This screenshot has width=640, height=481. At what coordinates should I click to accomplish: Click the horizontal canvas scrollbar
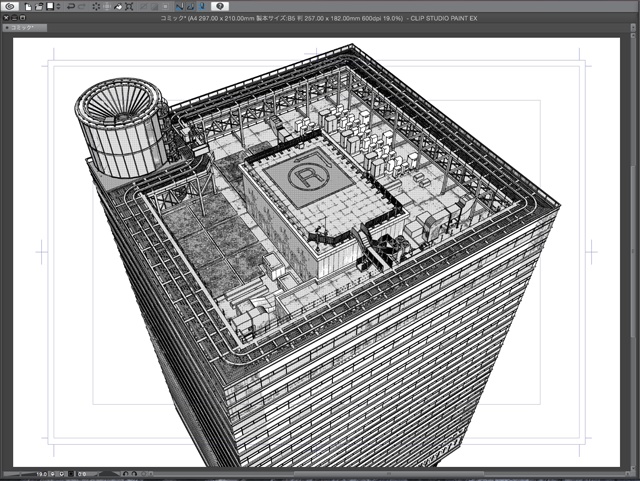pos(389,474)
